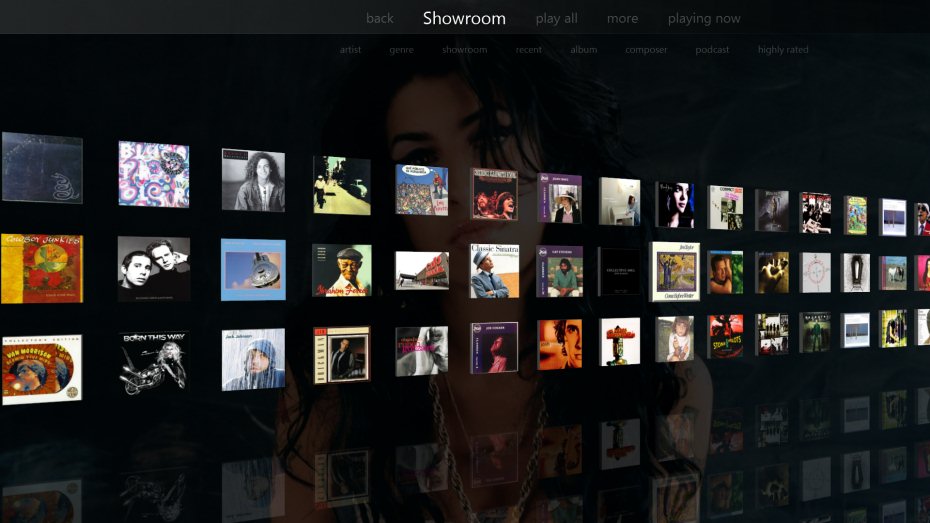Screen dimensions: 930x523
Task: Open the dark grey figure album, top row
Action: coord(772,211)
